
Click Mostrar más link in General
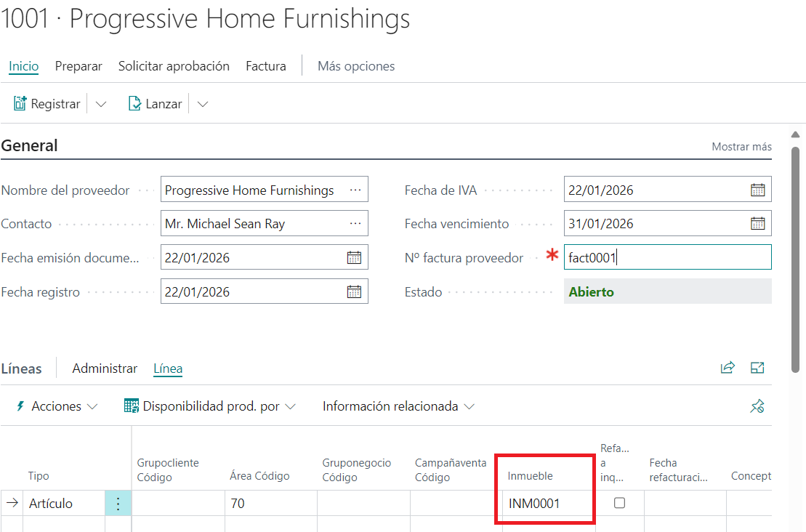pyautogui.click(x=742, y=147)
